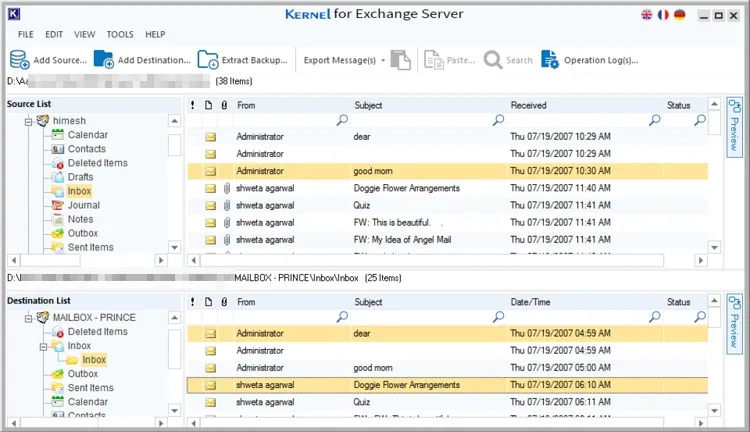
Task: Click the Add Destination... button label
Action: (x=154, y=60)
